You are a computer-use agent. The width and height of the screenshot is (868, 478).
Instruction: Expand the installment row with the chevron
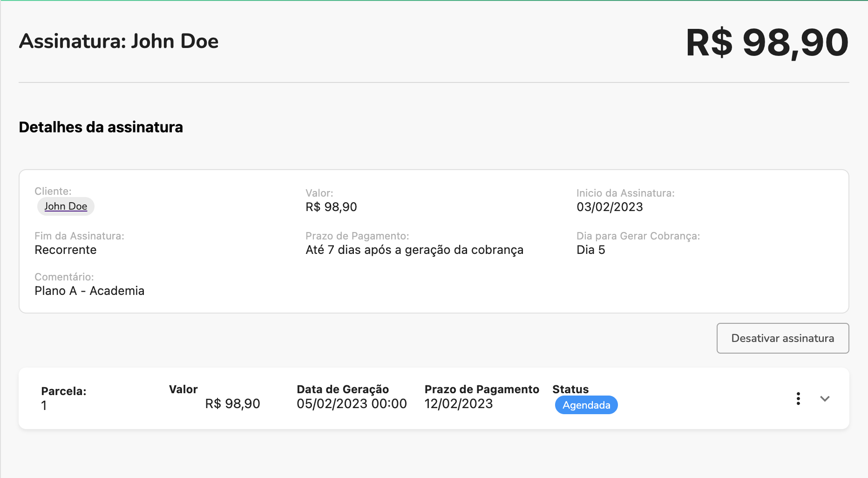pos(825,399)
